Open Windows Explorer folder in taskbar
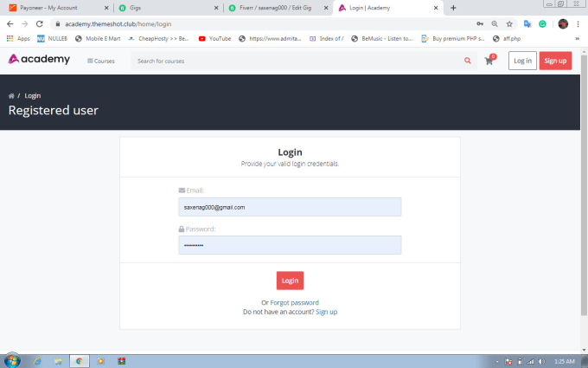Viewport: 588px width, 368px height. pyautogui.click(x=58, y=361)
